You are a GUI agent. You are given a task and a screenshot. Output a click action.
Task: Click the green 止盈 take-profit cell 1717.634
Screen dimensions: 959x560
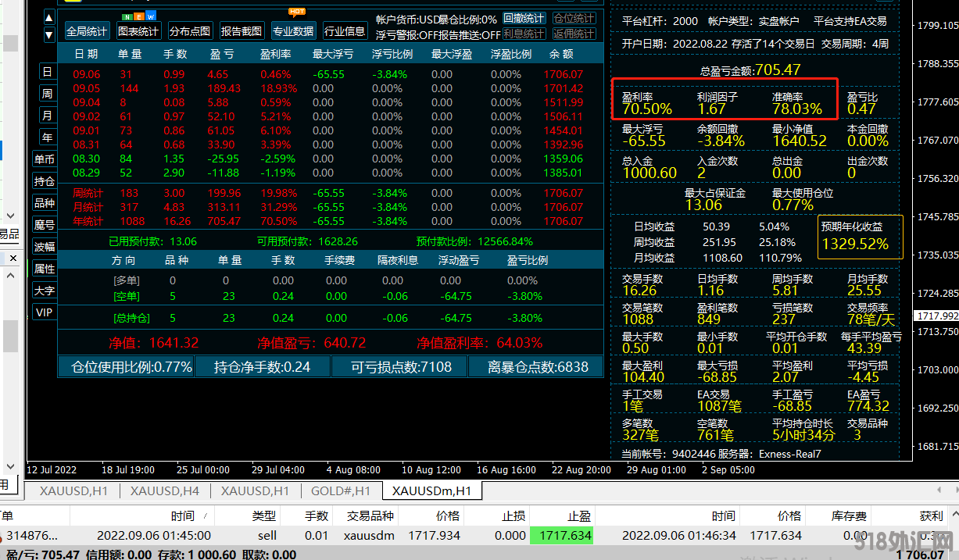coord(561,536)
